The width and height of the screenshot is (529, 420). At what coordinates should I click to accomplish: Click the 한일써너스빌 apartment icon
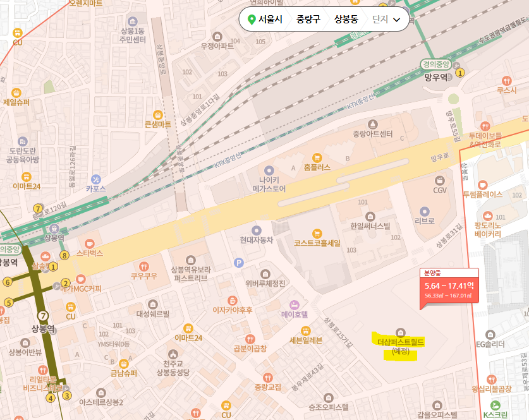[x=370, y=216]
